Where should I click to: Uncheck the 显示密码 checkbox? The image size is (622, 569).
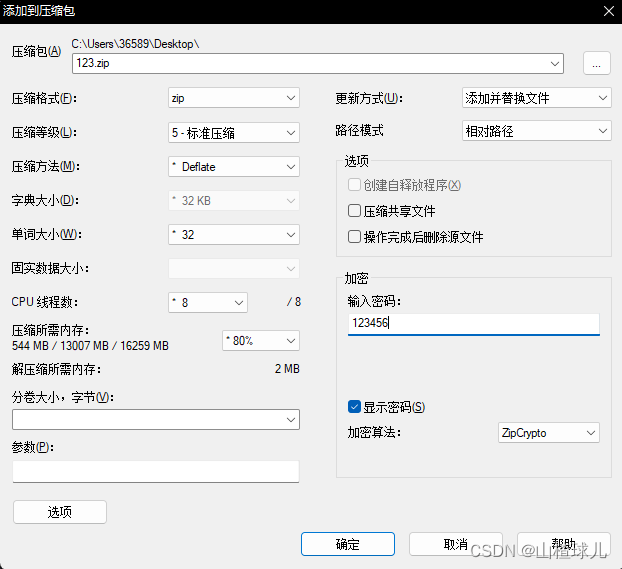[x=354, y=407]
